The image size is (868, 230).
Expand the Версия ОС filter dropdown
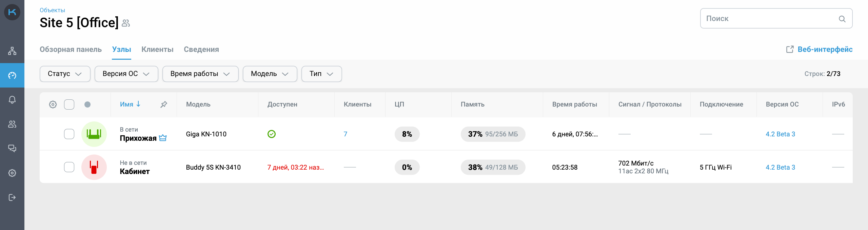pyautogui.click(x=126, y=74)
